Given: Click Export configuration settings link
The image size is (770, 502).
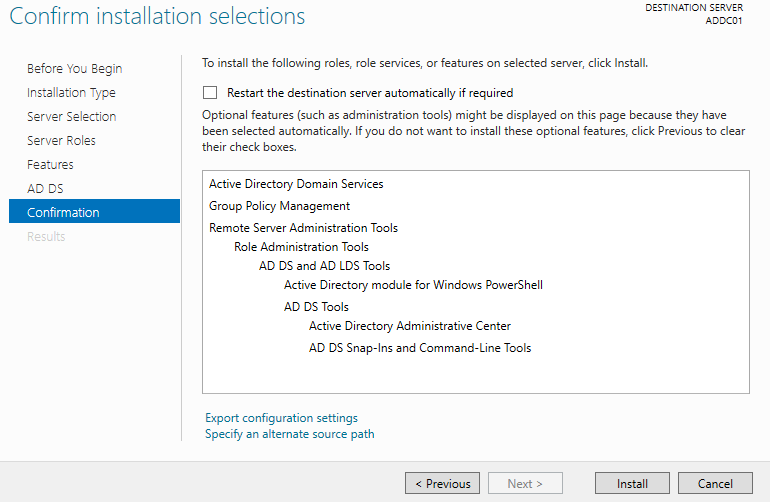Looking at the screenshot, I should coord(281,418).
